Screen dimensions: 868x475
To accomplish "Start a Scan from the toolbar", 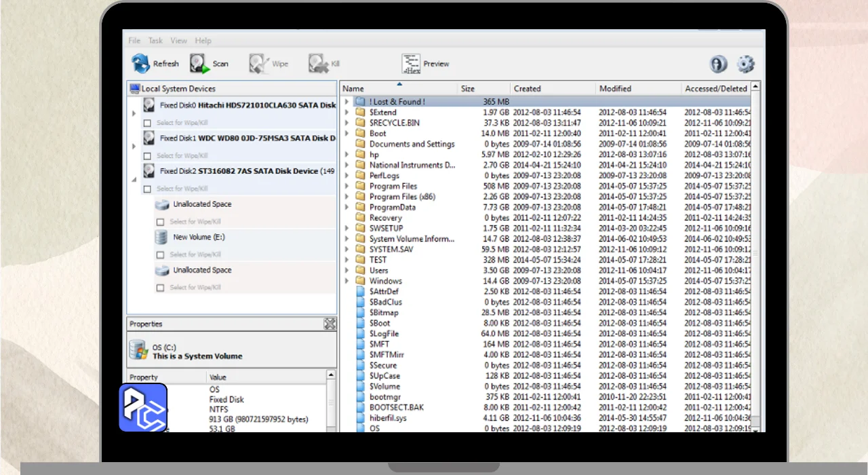I will (197, 64).
